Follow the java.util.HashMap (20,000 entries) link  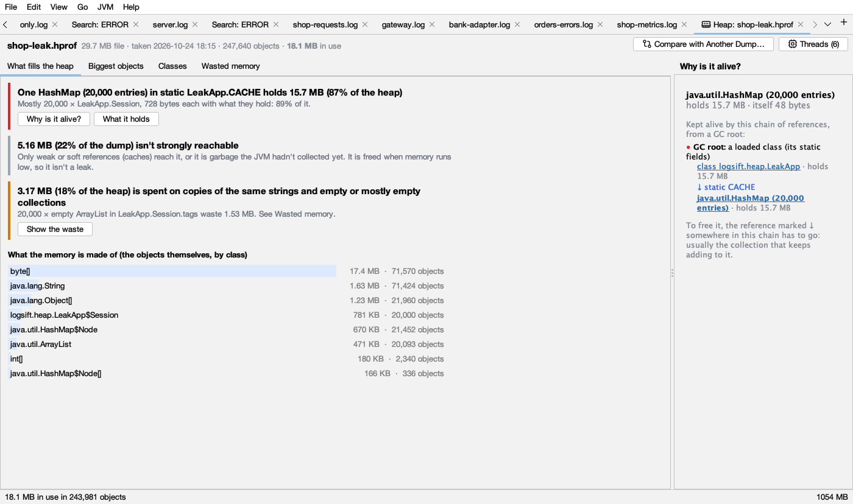751,203
